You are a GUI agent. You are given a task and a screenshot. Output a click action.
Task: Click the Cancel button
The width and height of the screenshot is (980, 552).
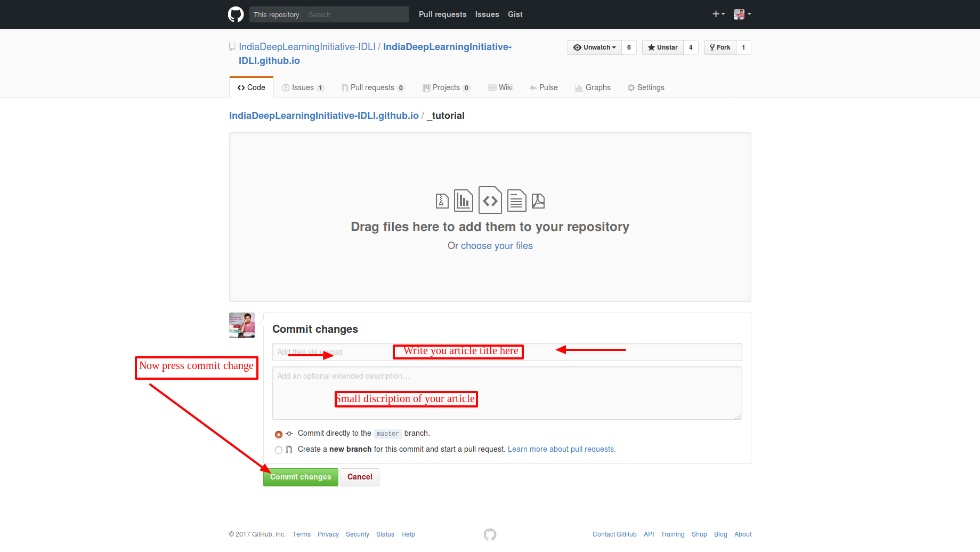point(360,477)
